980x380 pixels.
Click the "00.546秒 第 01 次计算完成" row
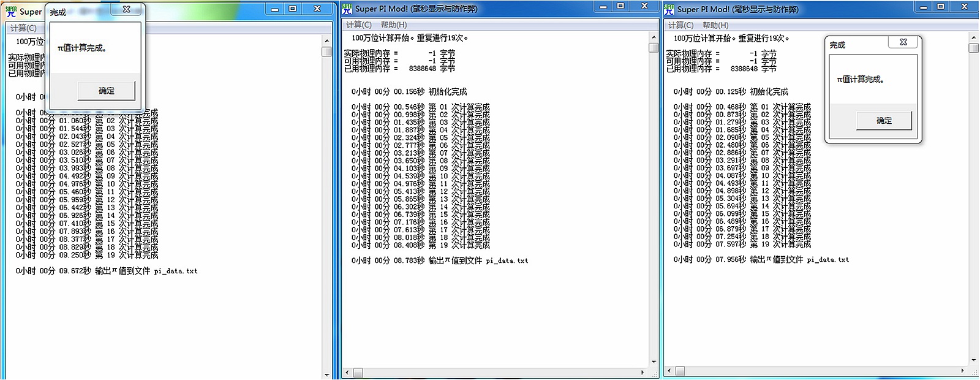click(421, 107)
